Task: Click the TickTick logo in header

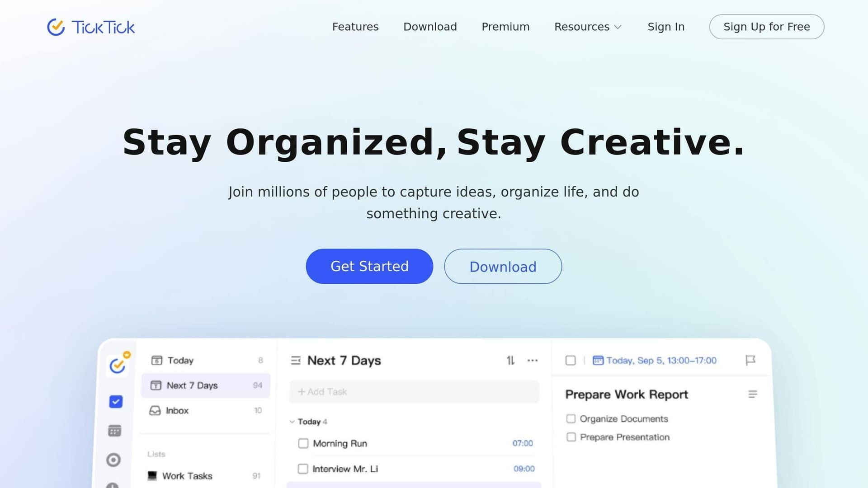Action: (x=91, y=27)
